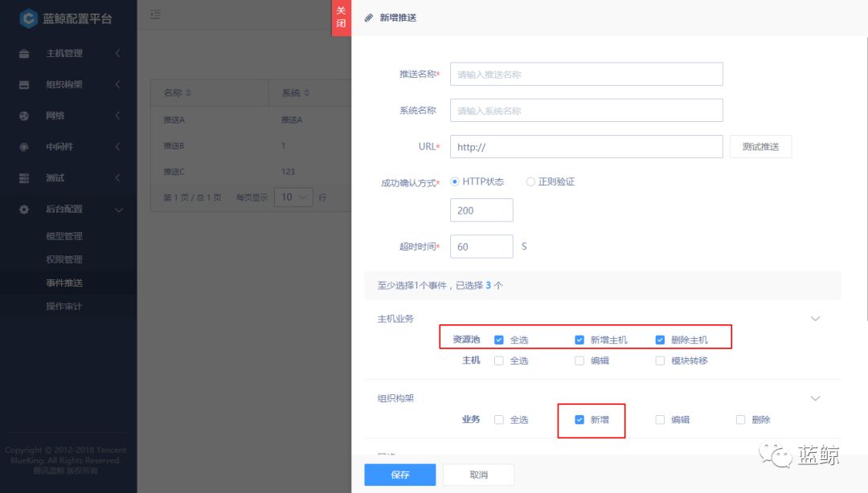Uncheck the 新增主机 checkbox
Screen dimensions: 868x493
tap(579, 339)
